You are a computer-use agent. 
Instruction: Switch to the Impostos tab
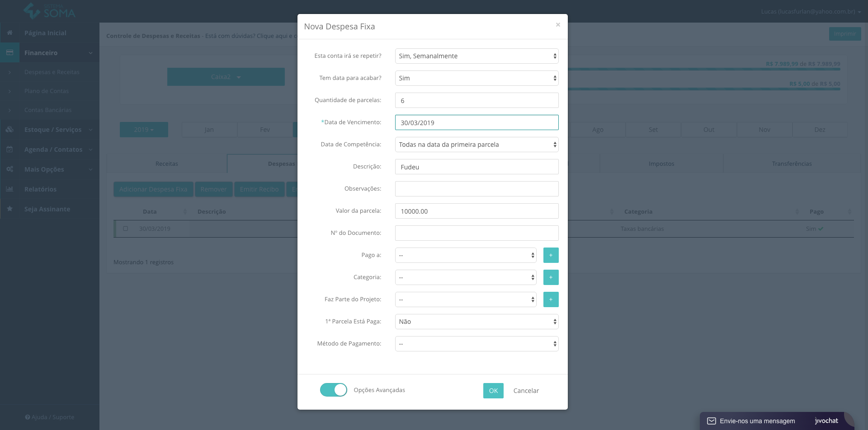(661, 164)
